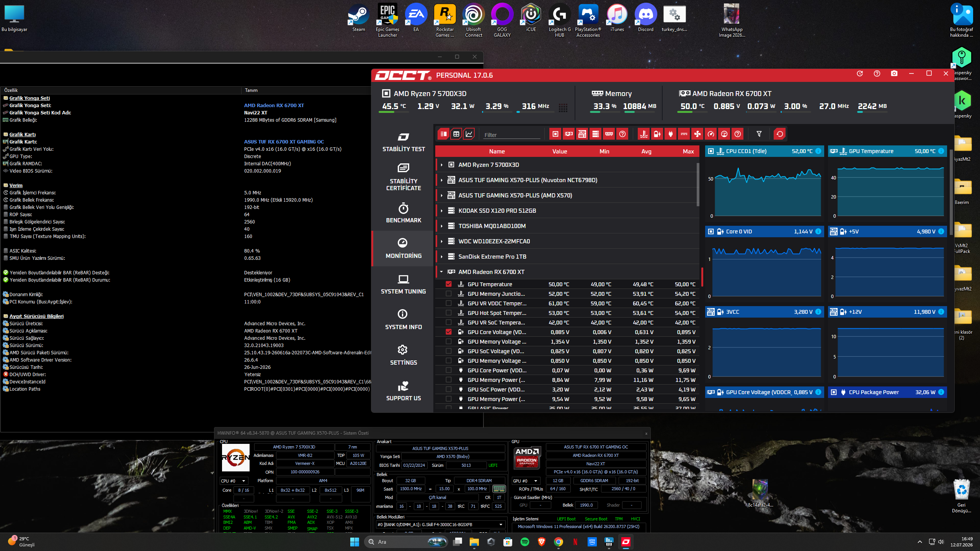The width and height of the screenshot is (980, 551).
Task: Expand the TOSHIBA MQ01ABD100M group
Action: pos(442,226)
